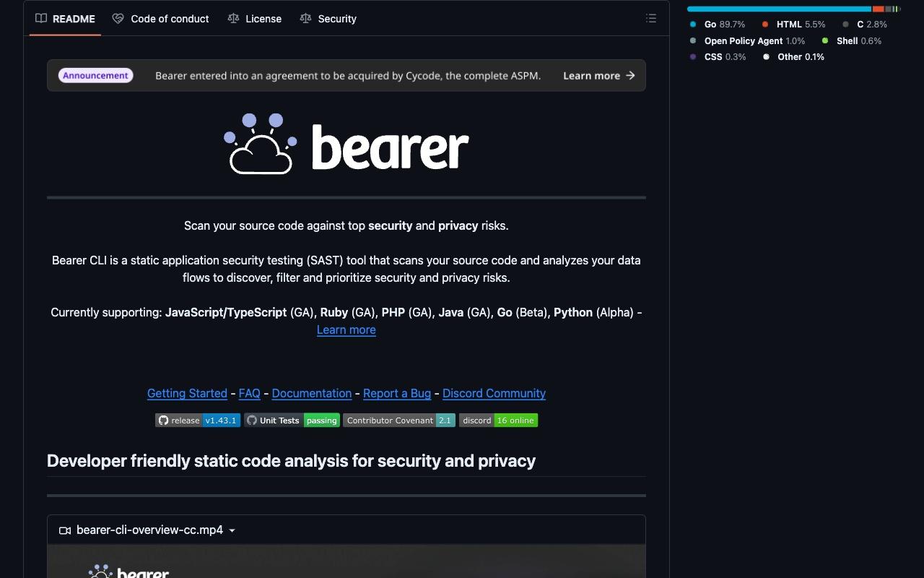Click the CSS 0.3% language entry

[x=718, y=57]
